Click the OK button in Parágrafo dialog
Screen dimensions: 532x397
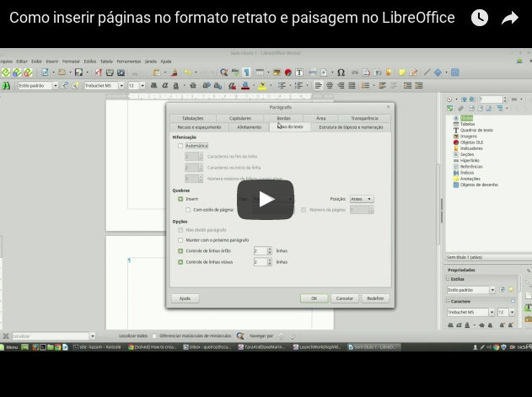click(314, 298)
